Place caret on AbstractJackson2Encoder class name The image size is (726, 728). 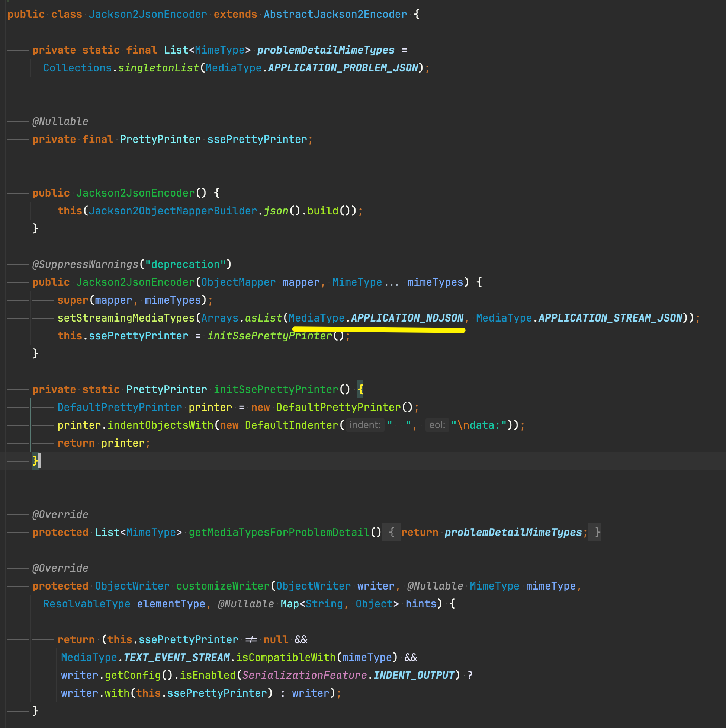[x=335, y=14]
